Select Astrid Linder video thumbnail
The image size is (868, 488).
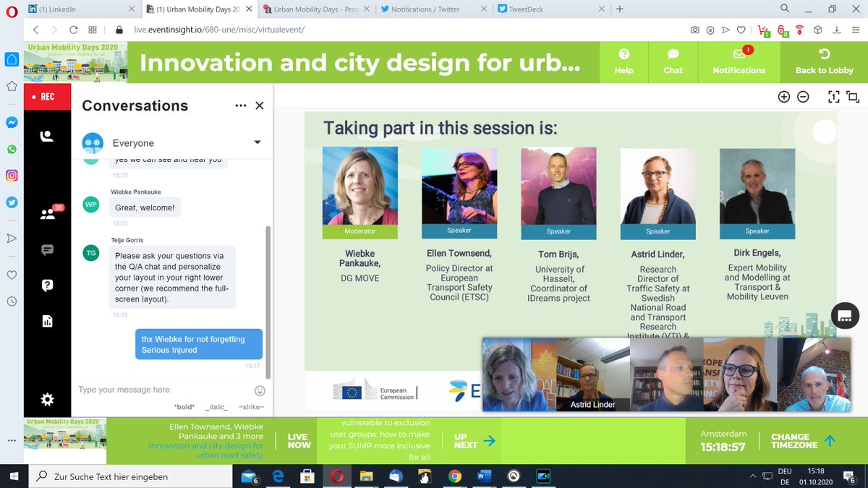593,374
